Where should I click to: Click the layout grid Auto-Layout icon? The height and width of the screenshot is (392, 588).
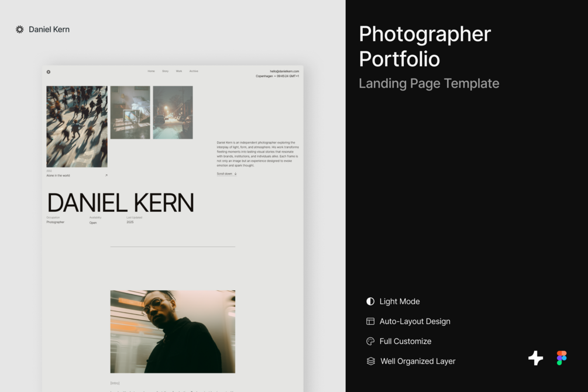click(370, 321)
